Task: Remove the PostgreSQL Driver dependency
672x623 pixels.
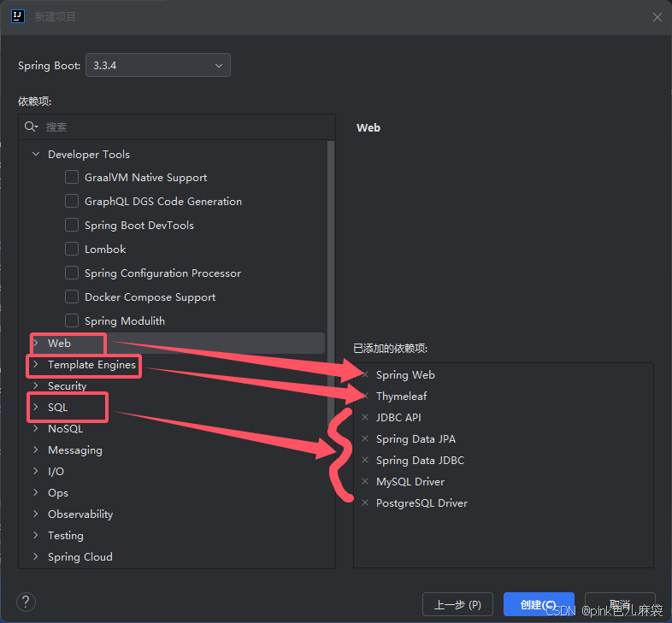Action: point(365,503)
